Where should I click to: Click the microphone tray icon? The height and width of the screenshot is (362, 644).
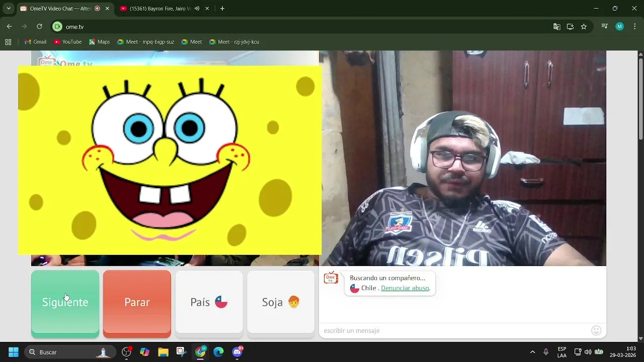point(546,352)
